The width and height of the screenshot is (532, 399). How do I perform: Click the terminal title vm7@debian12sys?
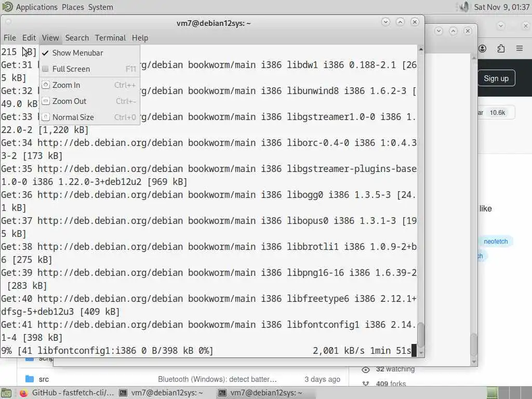(x=214, y=23)
